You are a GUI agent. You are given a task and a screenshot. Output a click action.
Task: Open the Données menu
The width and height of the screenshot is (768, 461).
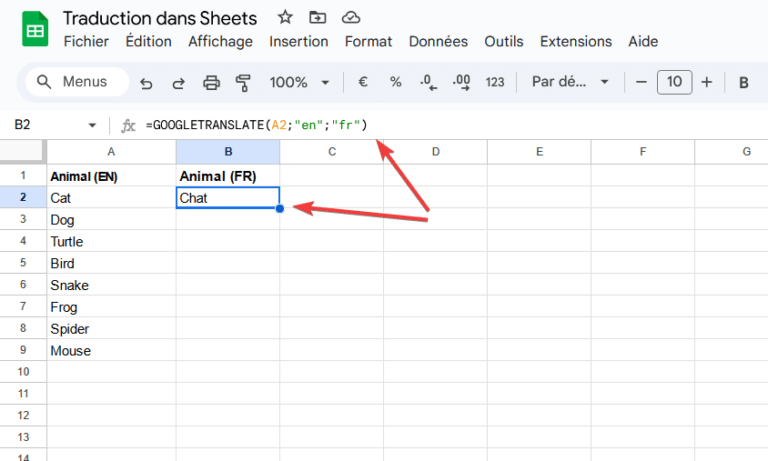point(438,42)
